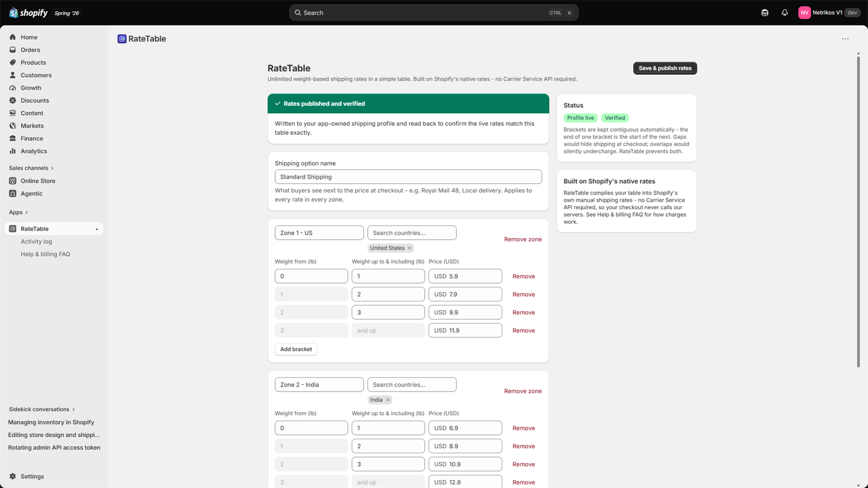
Task: Remove United States country tag
Action: pos(410,248)
